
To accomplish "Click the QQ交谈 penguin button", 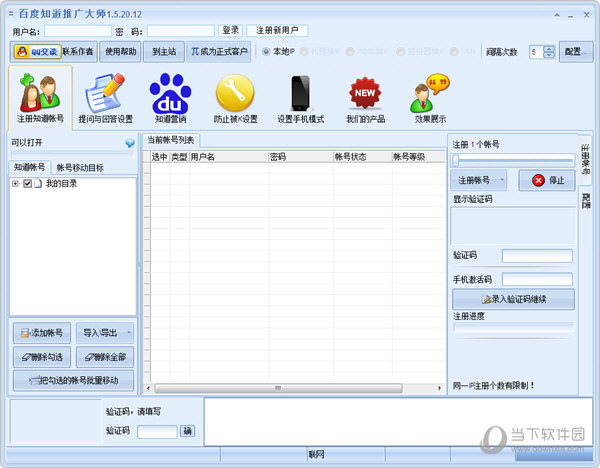I will (37, 52).
